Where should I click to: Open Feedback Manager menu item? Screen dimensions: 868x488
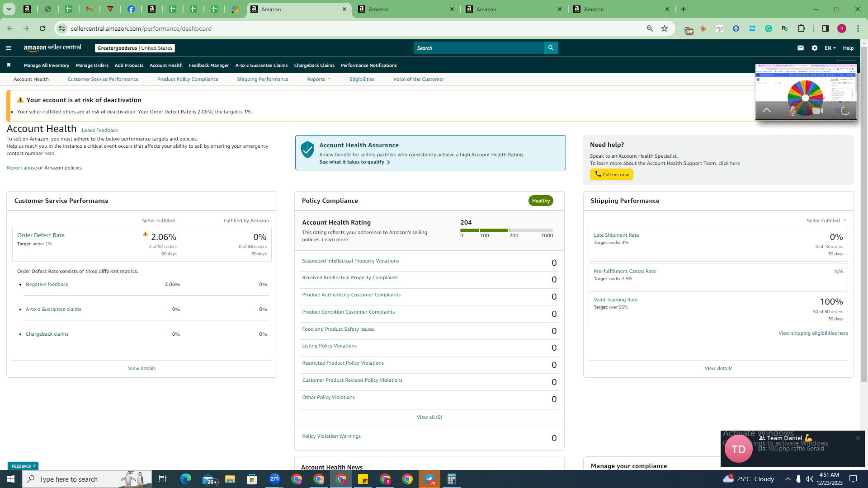[x=209, y=65]
